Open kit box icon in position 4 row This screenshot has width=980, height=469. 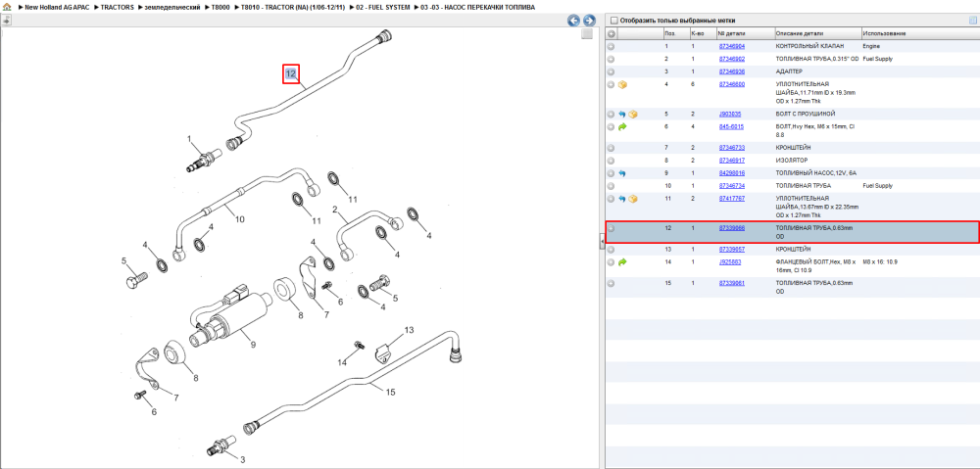pos(622,84)
